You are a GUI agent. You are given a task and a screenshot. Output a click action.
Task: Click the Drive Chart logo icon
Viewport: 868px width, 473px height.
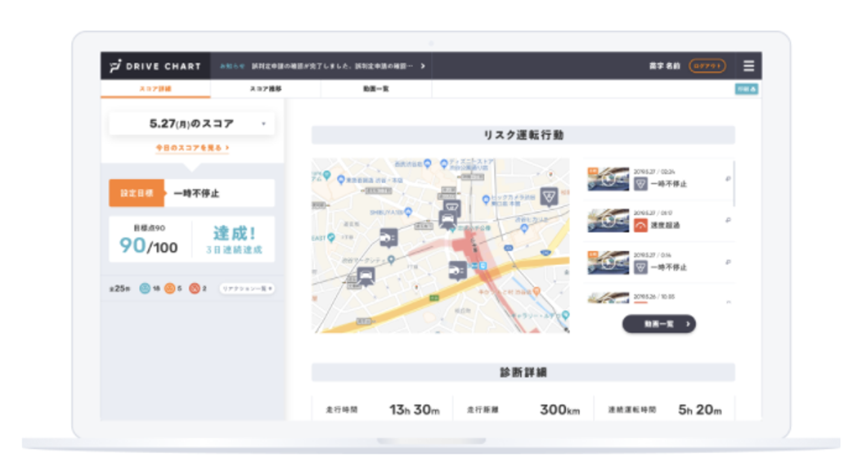coord(115,66)
